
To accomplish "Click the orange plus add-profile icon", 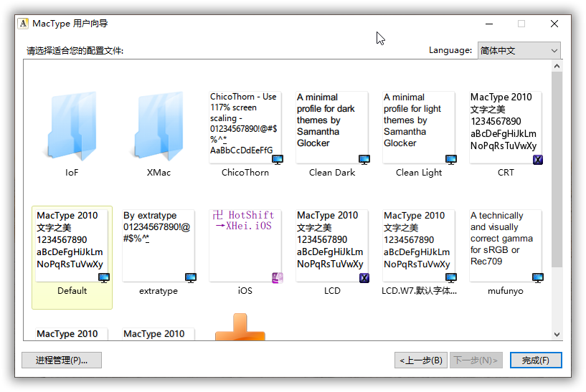I will point(240,327).
